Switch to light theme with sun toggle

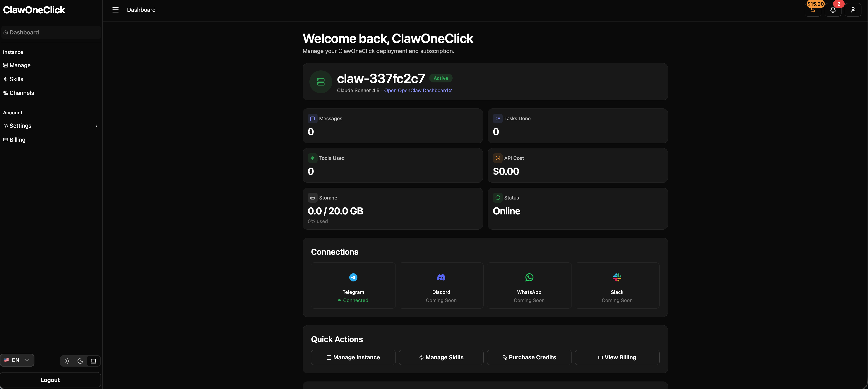click(x=67, y=361)
